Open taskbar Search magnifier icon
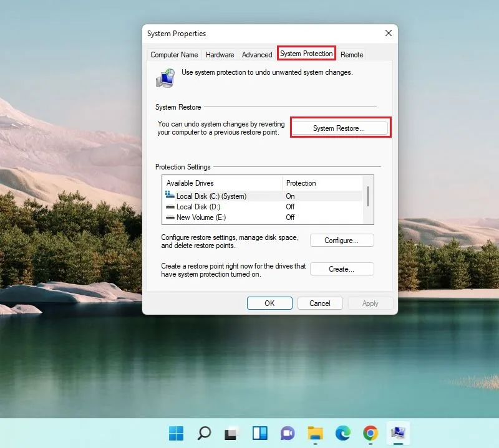 coord(204,433)
